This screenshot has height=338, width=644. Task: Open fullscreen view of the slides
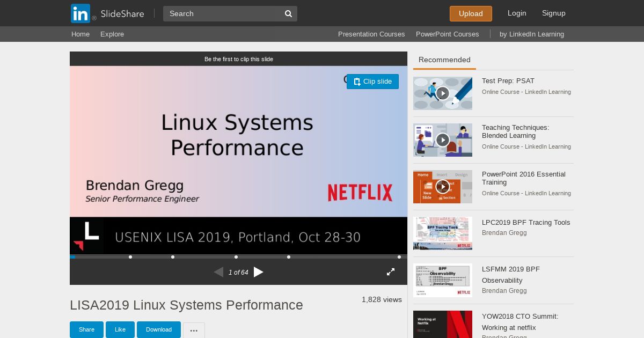(x=391, y=272)
